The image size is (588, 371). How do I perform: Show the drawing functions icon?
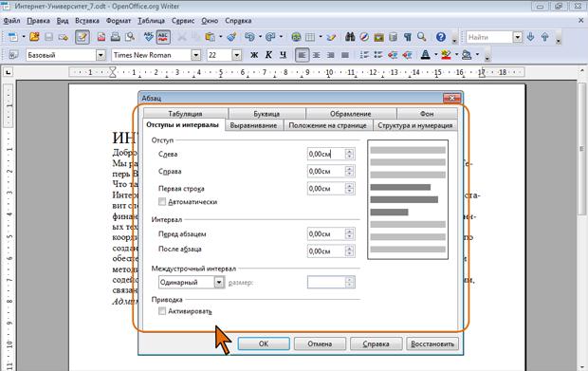click(331, 37)
